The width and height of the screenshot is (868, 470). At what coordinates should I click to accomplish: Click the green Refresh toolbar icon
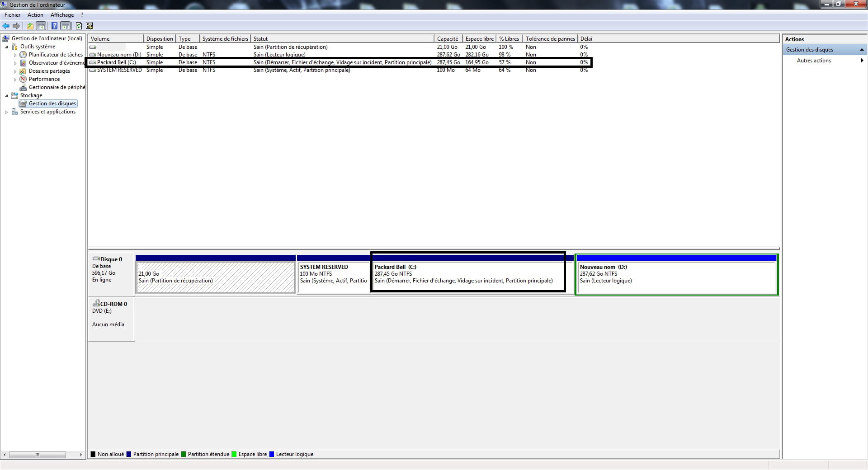coord(79,26)
